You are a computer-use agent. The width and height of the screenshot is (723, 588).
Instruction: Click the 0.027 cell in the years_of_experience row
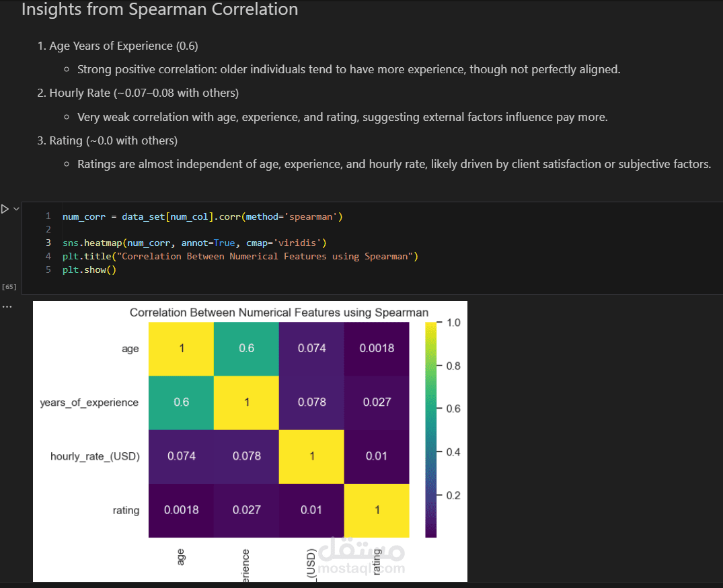(x=377, y=403)
